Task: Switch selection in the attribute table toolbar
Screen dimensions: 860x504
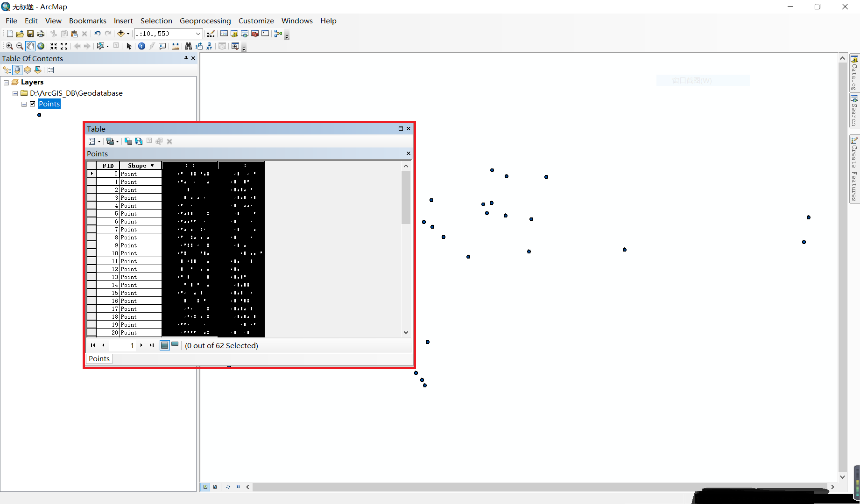Action: point(139,141)
